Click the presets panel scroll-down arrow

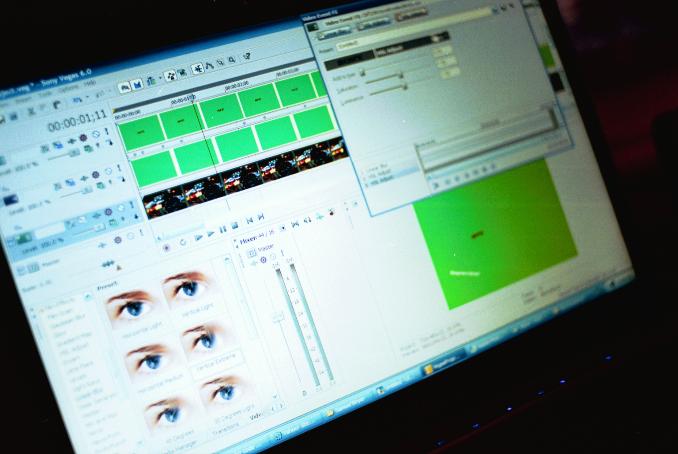point(275,396)
